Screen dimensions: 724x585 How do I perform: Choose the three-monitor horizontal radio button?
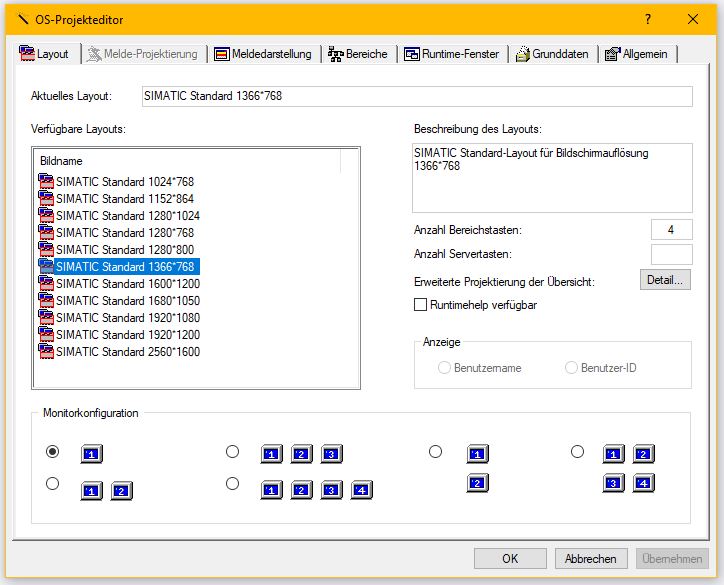point(233,452)
